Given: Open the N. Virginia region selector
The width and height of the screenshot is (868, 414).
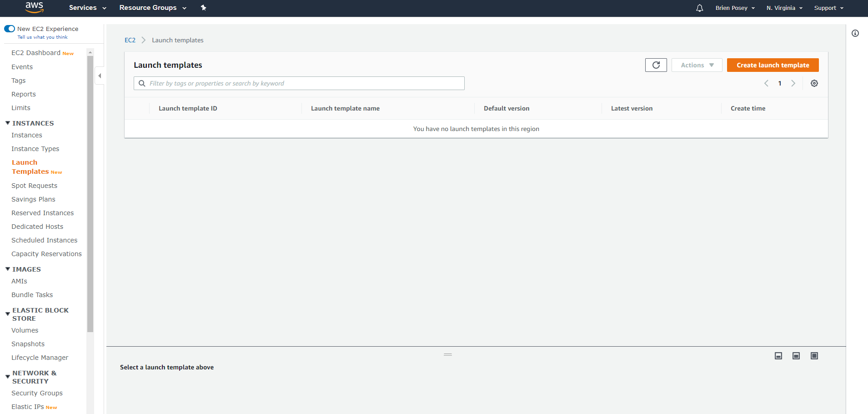Looking at the screenshot, I should pyautogui.click(x=784, y=8).
